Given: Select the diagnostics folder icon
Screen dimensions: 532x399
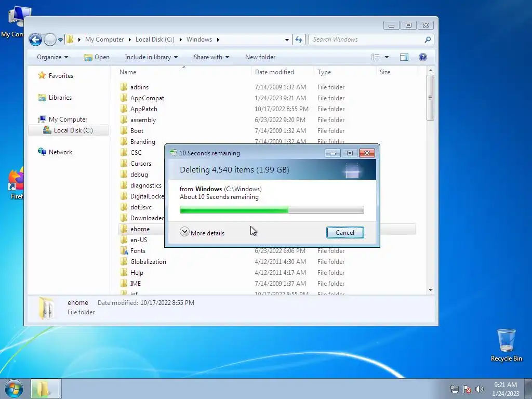Looking at the screenshot, I should click(124, 185).
